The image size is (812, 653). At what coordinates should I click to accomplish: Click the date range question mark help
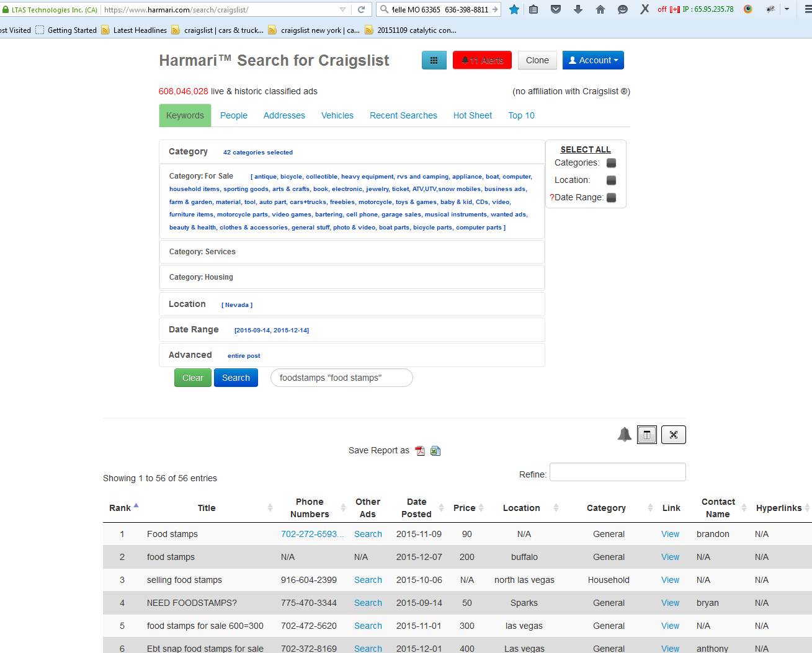point(551,198)
